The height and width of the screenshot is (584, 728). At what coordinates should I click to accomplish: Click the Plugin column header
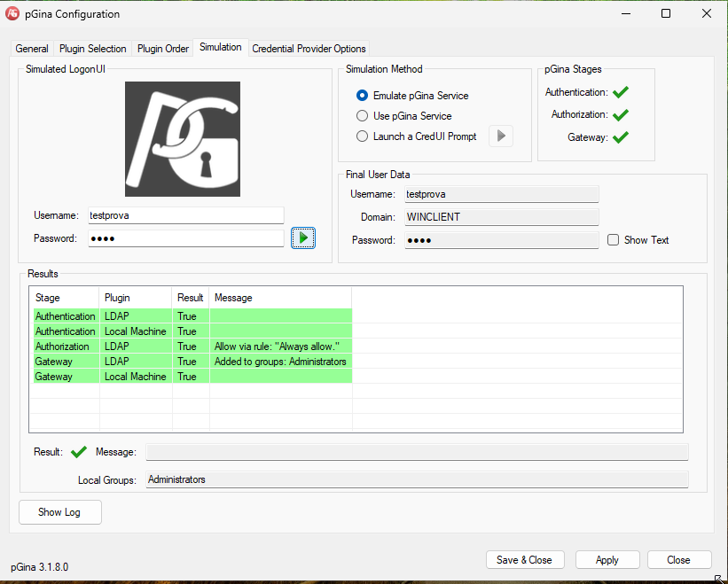click(136, 298)
